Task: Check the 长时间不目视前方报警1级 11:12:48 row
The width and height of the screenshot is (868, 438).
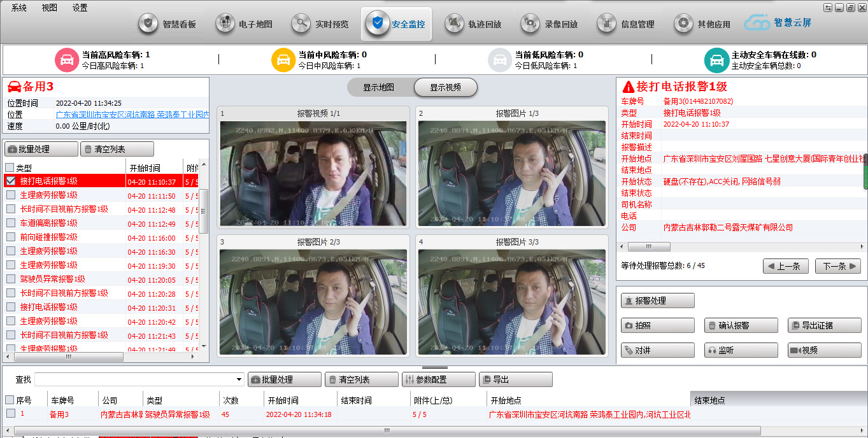Action: pyautogui.click(x=11, y=209)
